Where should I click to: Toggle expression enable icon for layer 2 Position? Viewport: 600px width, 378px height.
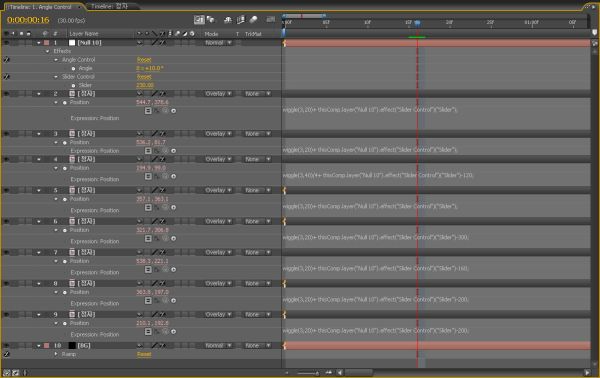point(148,111)
